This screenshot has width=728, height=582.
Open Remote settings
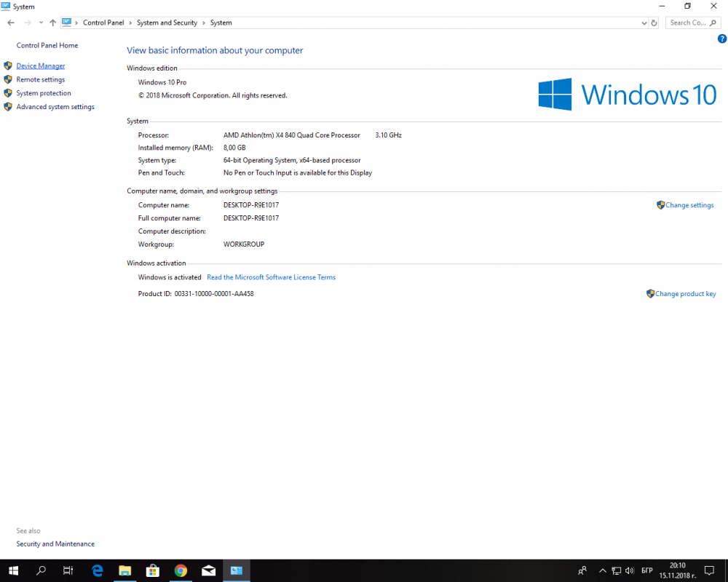[41, 79]
